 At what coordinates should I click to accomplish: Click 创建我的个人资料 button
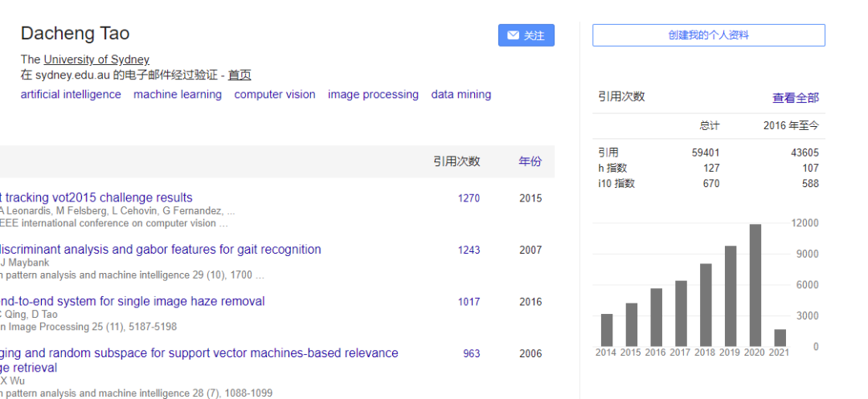tap(708, 35)
